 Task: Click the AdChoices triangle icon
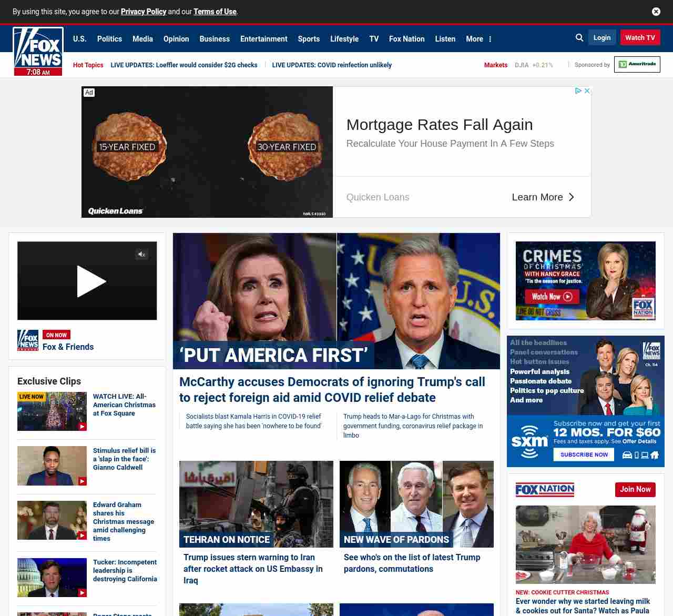578,91
